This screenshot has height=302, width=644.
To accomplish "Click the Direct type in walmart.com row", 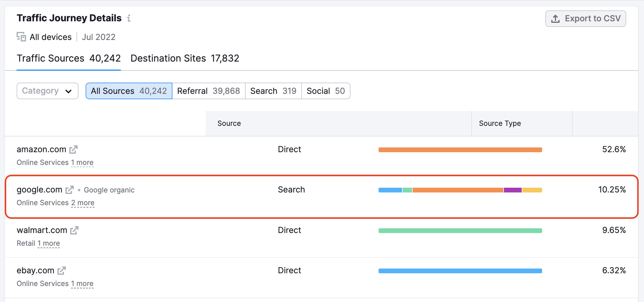I will tap(289, 230).
